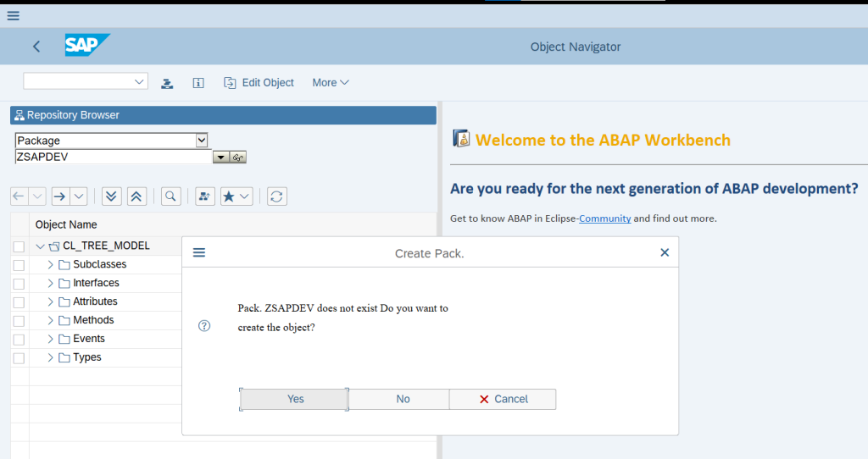The image size is (868, 459).
Task: Click the question mark dialog icon
Action: click(204, 326)
